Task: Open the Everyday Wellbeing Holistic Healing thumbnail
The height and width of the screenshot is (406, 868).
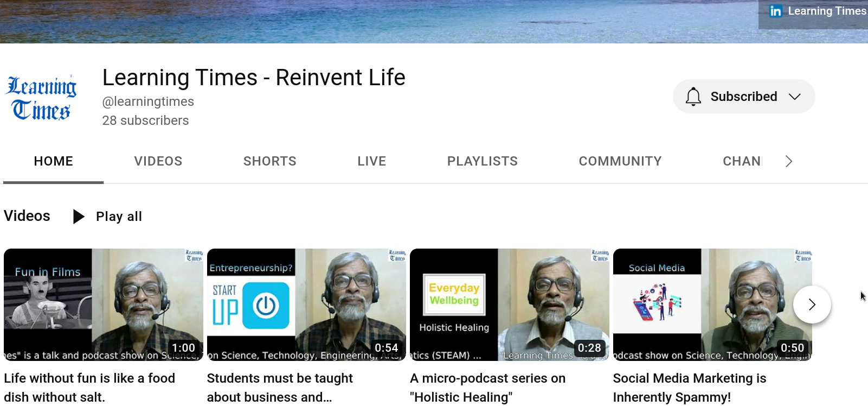Action: [x=510, y=304]
